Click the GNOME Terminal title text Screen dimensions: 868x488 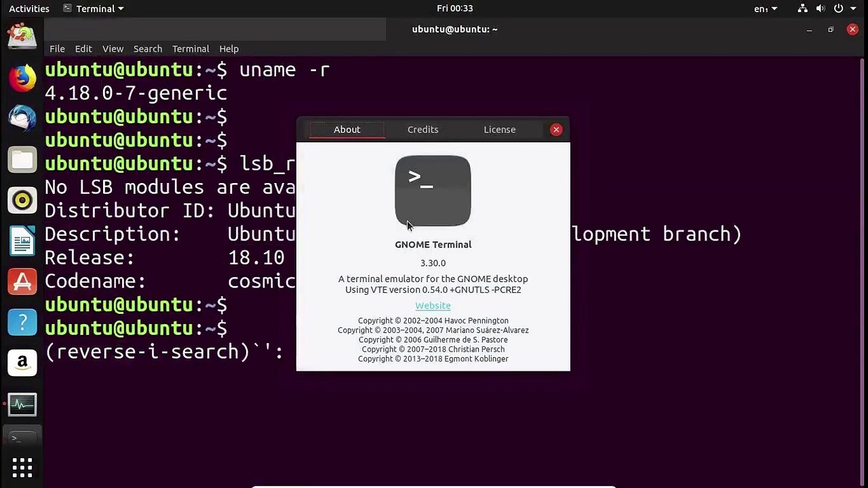tap(433, 245)
